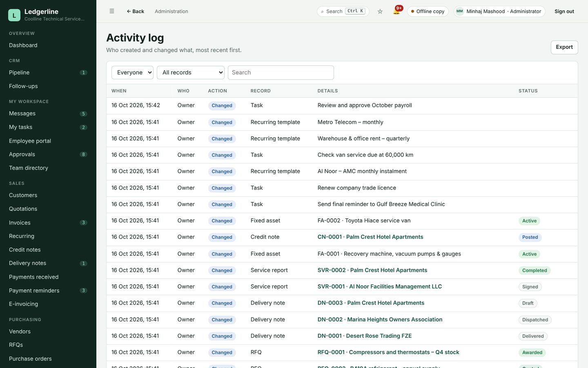Screen dimensions: 588x368
Task: Toggle the sidebar hamburger menu icon
Action: point(112,11)
